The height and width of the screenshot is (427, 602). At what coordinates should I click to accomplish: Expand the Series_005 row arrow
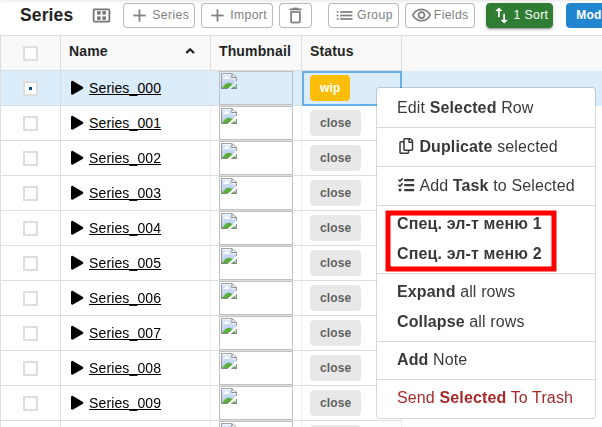[x=77, y=263]
